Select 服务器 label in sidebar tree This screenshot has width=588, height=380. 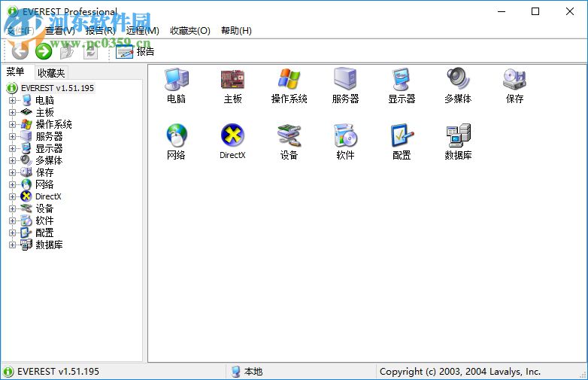49,136
